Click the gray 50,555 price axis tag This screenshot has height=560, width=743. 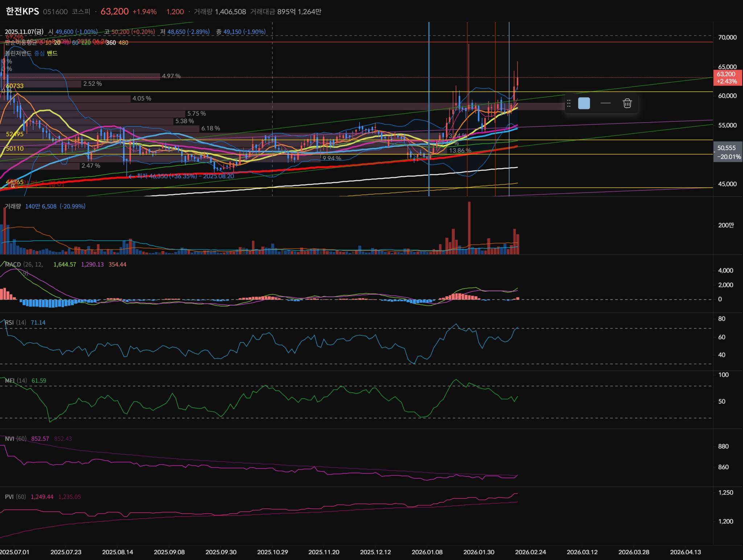[727, 152]
